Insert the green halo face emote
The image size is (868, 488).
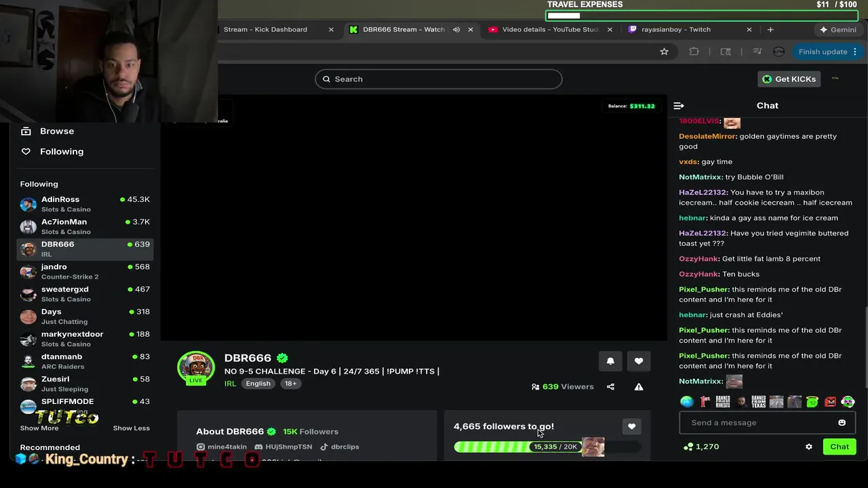(x=812, y=402)
